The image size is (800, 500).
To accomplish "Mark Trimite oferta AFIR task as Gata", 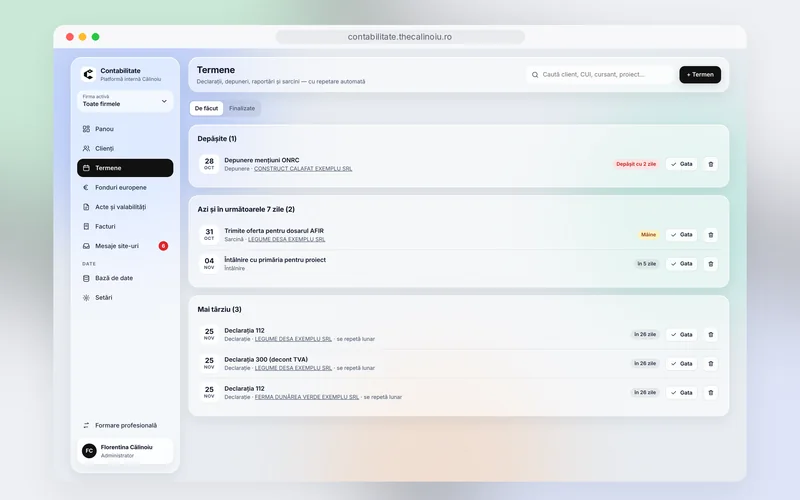I will pyautogui.click(x=681, y=235).
